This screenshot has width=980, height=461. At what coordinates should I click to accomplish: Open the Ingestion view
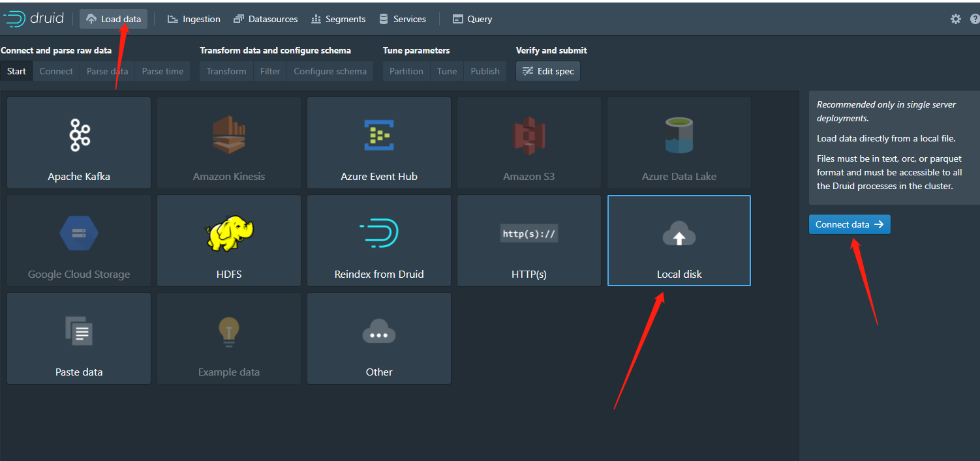pyautogui.click(x=194, y=19)
